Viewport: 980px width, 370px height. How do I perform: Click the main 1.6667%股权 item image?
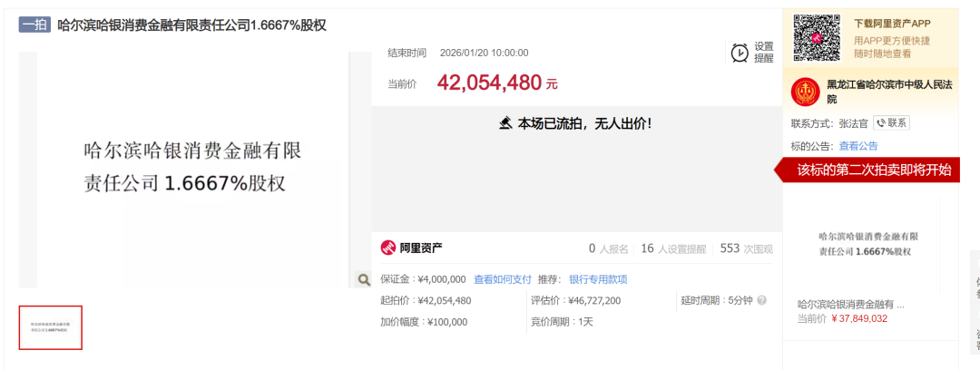(193, 170)
